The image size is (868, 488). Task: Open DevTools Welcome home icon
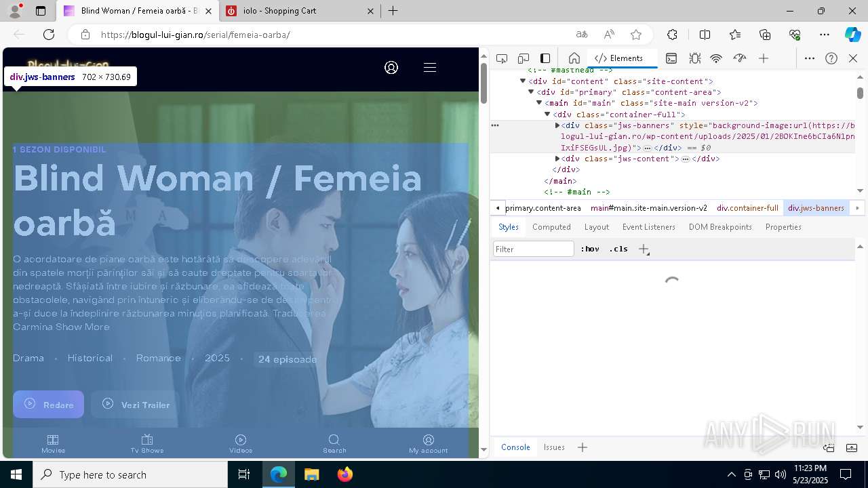tap(574, 58)
